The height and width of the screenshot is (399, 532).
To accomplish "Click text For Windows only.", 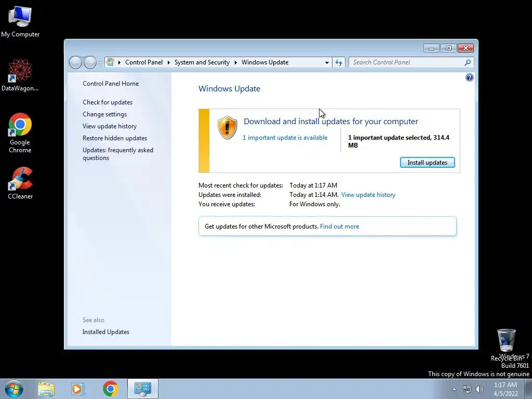I will coord(314,204).
